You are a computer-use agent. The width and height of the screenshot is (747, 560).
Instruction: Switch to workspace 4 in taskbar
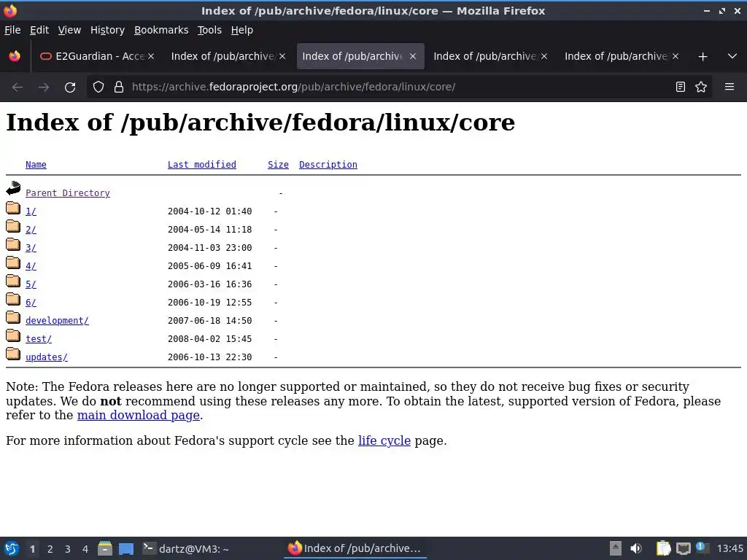[x=85, y=549]
